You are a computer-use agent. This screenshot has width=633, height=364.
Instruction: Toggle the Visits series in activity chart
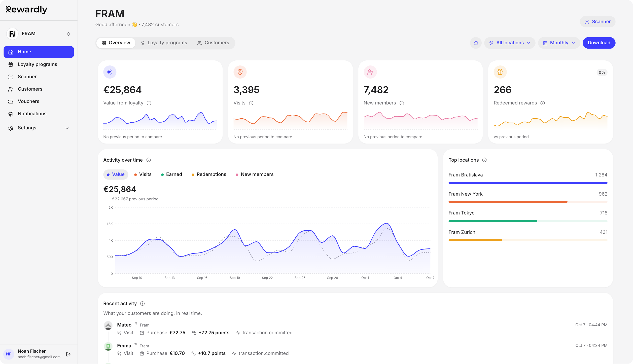coord(143,174)
